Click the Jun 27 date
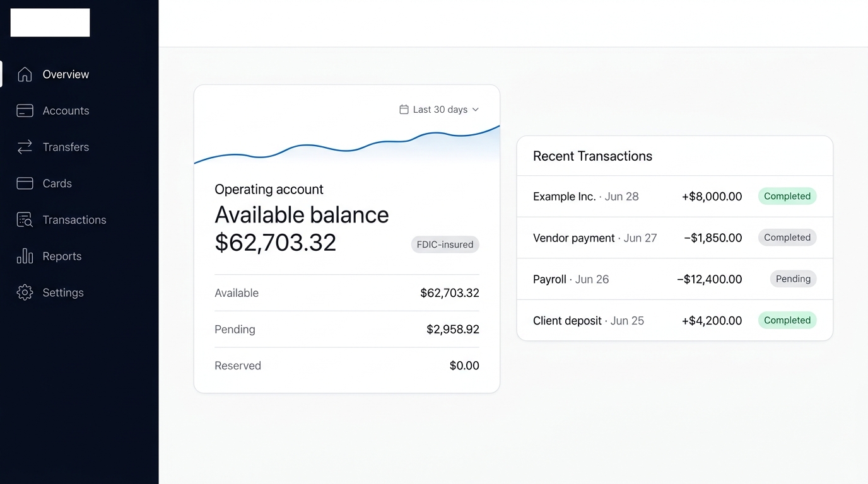Viewport: 868px width, 484px height. [x=640, y=238]
